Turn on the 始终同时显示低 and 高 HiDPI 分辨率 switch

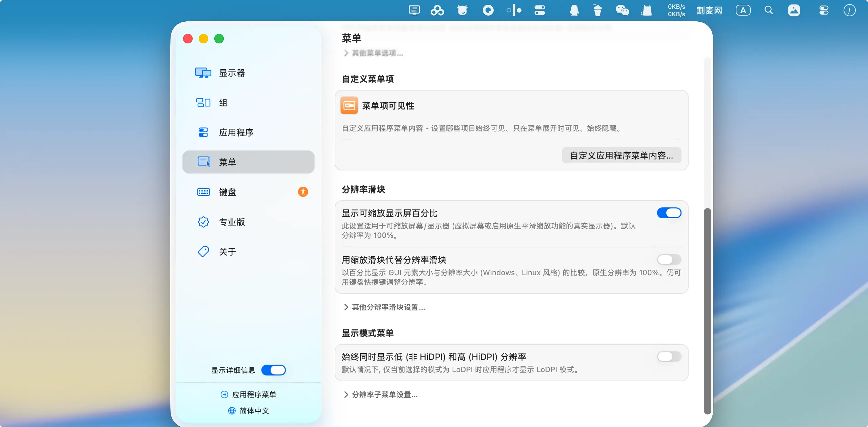669,357
